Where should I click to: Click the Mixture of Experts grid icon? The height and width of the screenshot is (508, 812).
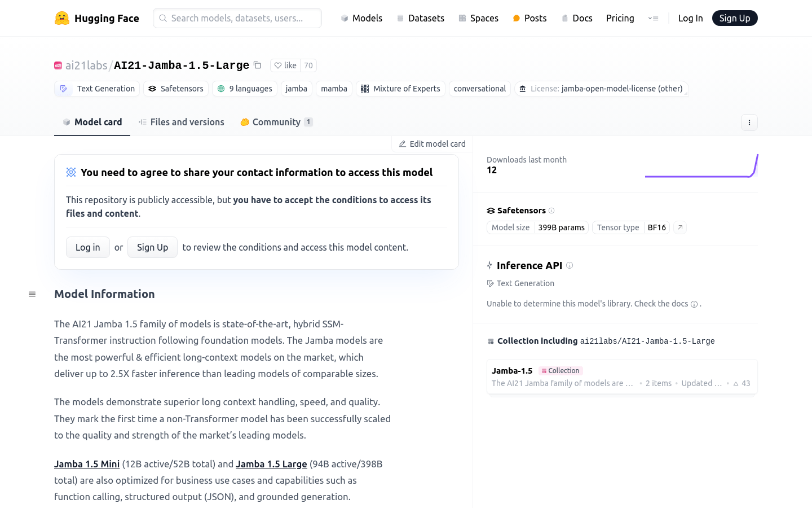(365, 89)
